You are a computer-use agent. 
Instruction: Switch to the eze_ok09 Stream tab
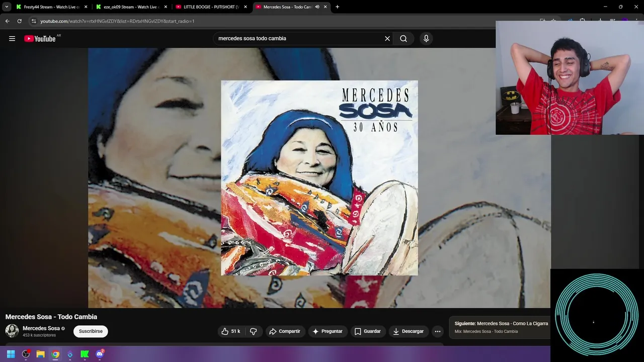131,7
